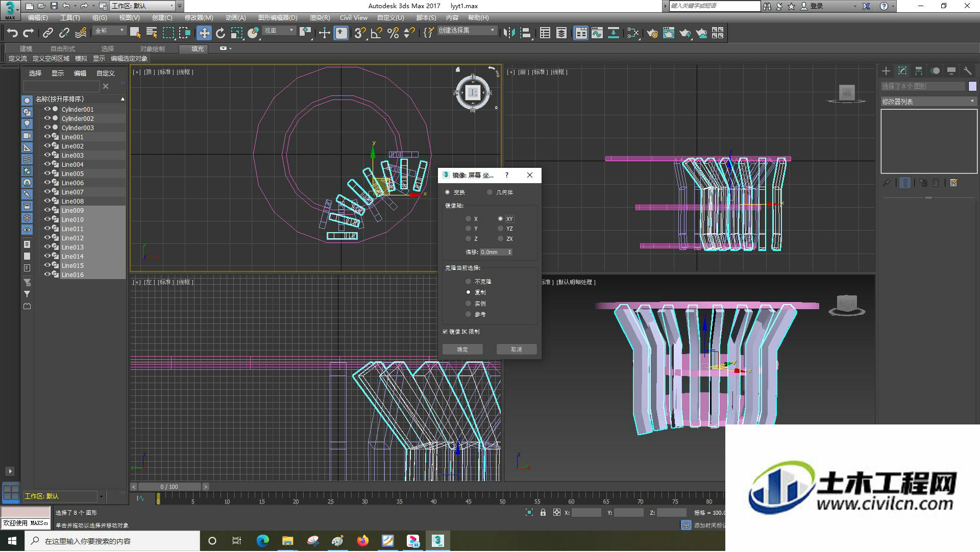Click the 编辑选定对象 ribbon button
This screenshot has width=980, height=552.
pos(129,59)
